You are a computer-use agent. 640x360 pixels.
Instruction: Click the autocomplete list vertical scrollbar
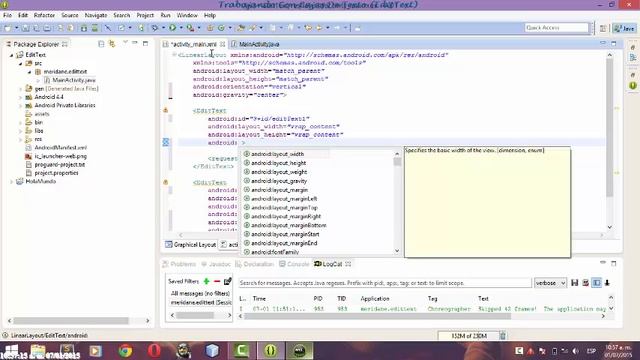(397, 203)
